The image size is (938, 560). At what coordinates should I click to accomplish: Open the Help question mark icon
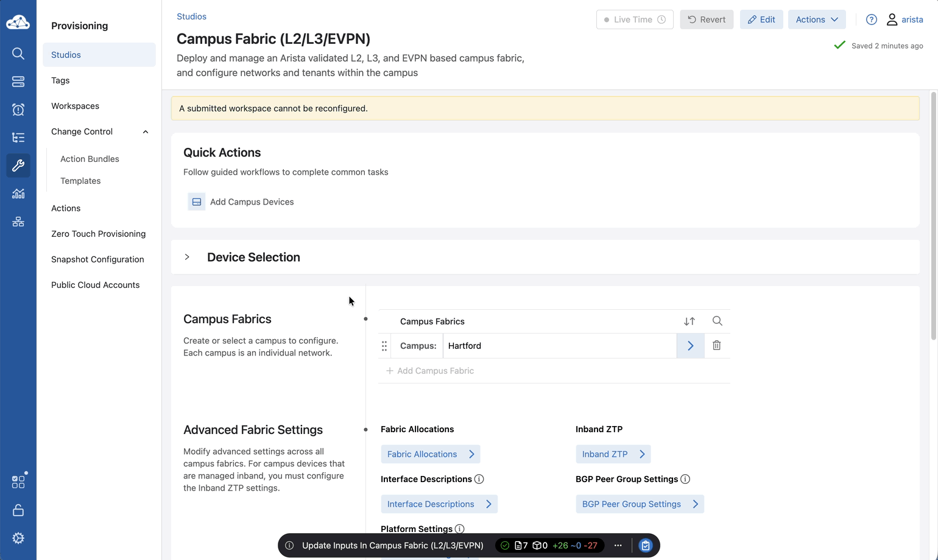872,19
